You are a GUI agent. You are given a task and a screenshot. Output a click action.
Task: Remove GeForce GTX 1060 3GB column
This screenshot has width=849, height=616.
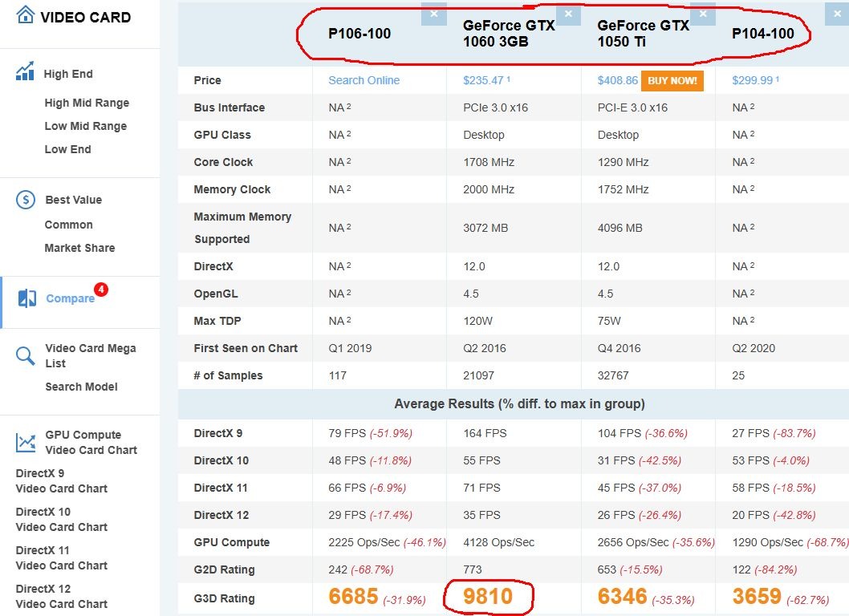(568, 14)
